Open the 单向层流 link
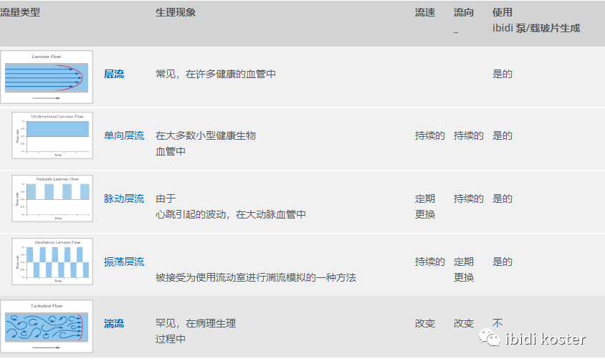 124,135
